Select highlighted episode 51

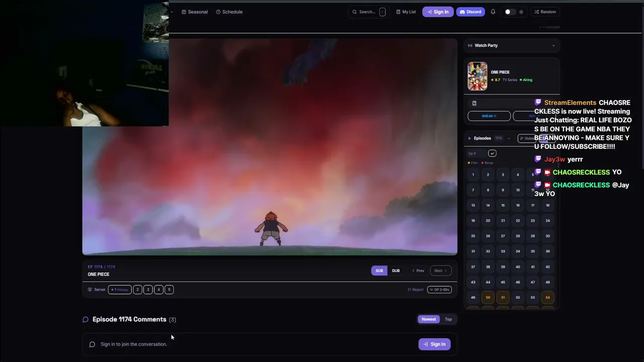coord(503,298)
